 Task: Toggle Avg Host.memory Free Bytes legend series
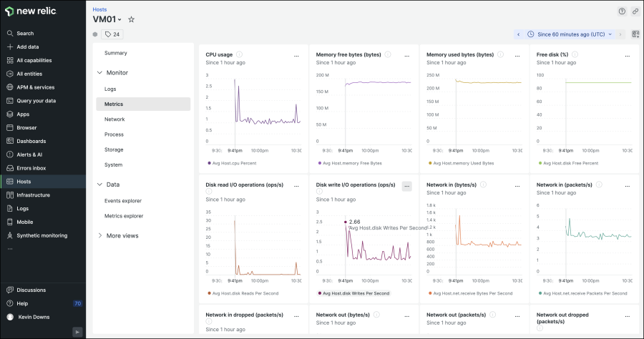coord(348,163)
